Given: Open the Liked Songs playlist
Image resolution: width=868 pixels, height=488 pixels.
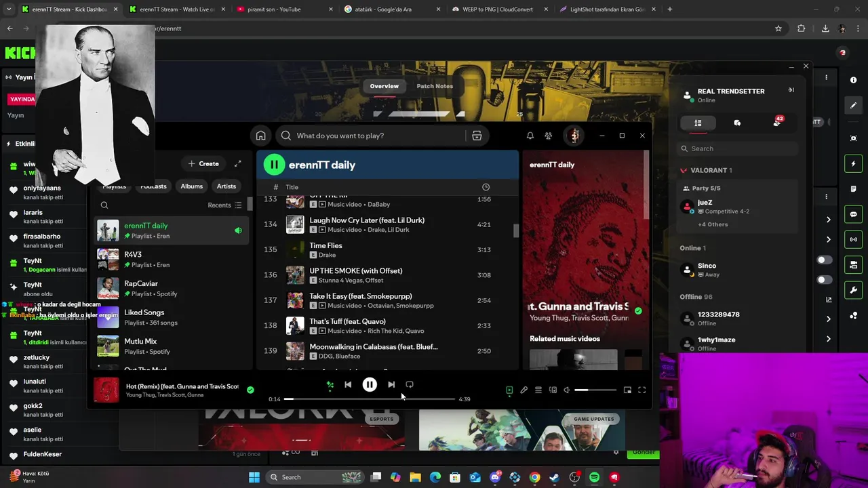Looking at the screenshot, I should pos(172,317).
